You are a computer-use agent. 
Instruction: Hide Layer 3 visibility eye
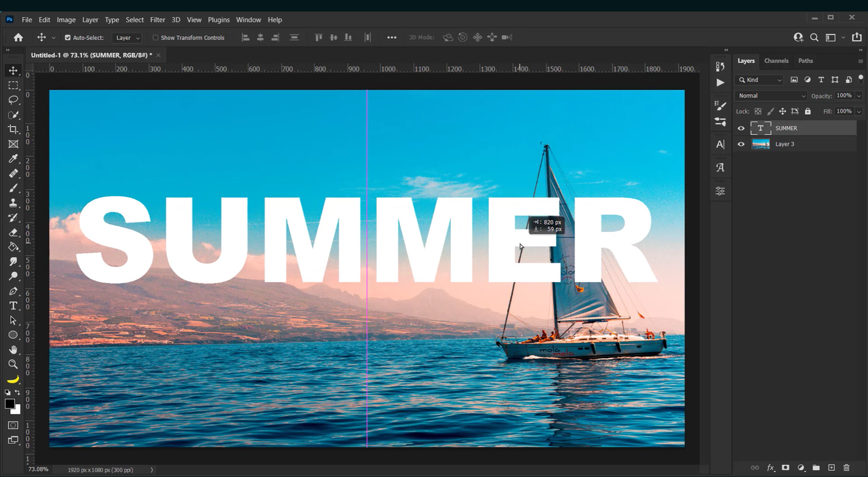[x=741, y=144]
